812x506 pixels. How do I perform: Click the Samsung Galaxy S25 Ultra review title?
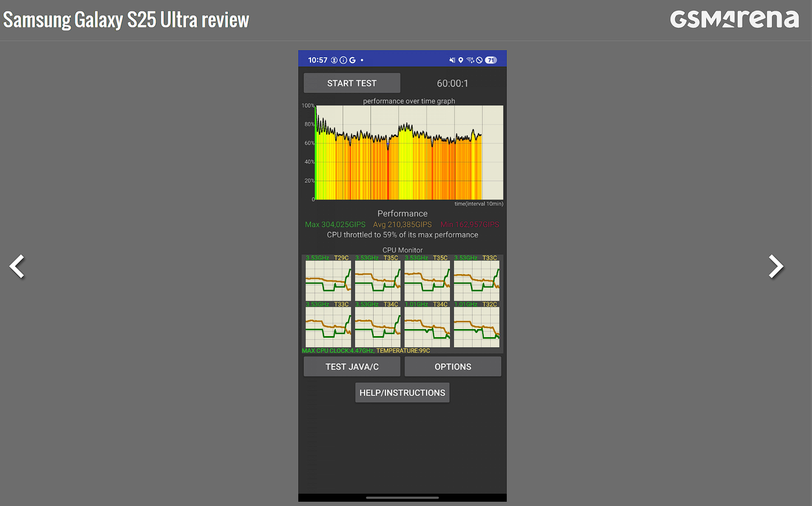pos(126,20)
